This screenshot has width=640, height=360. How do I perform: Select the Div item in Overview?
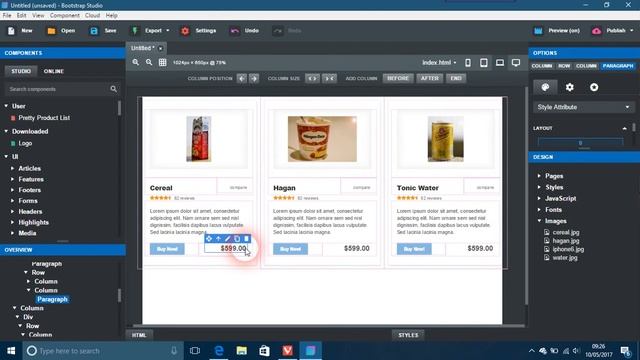pos(28,317)
